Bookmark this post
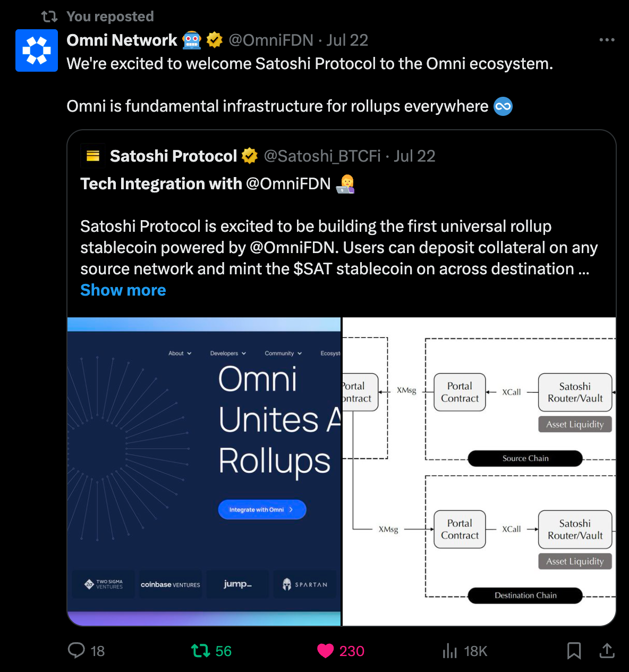Viewport: 629px width, 672px height. coord(574,651)
